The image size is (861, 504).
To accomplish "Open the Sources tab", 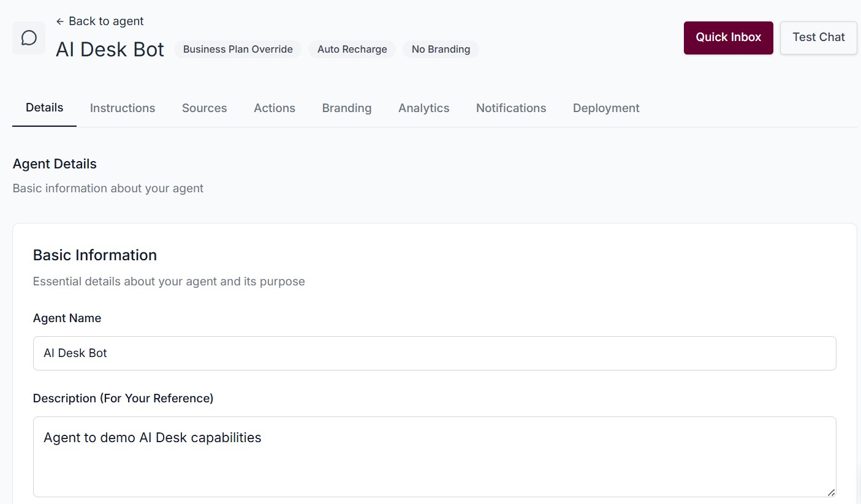I will tap(204, 108).
